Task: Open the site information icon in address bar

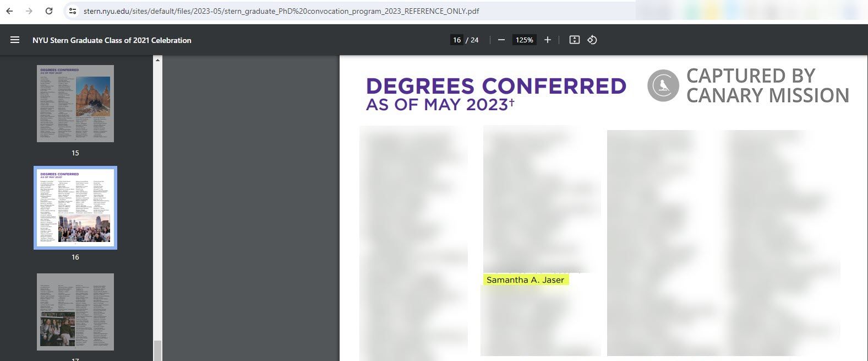Action: click(x=73, y=11)
